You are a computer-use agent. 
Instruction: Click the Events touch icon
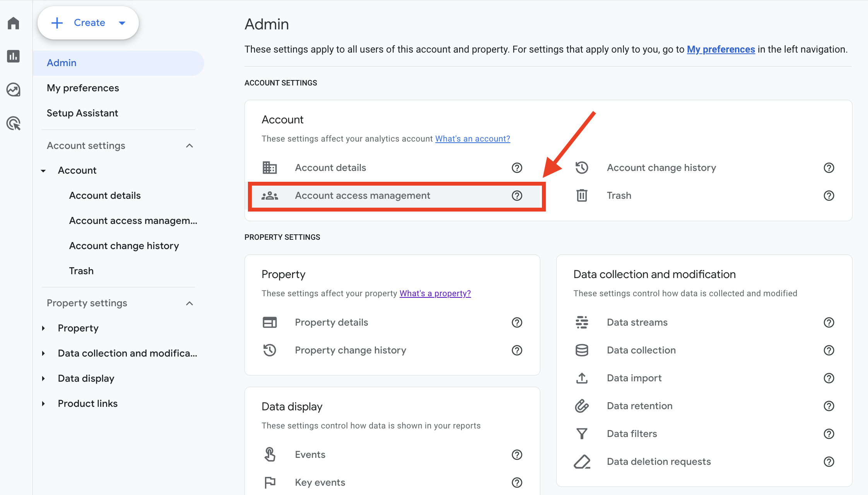click(270, 454)
